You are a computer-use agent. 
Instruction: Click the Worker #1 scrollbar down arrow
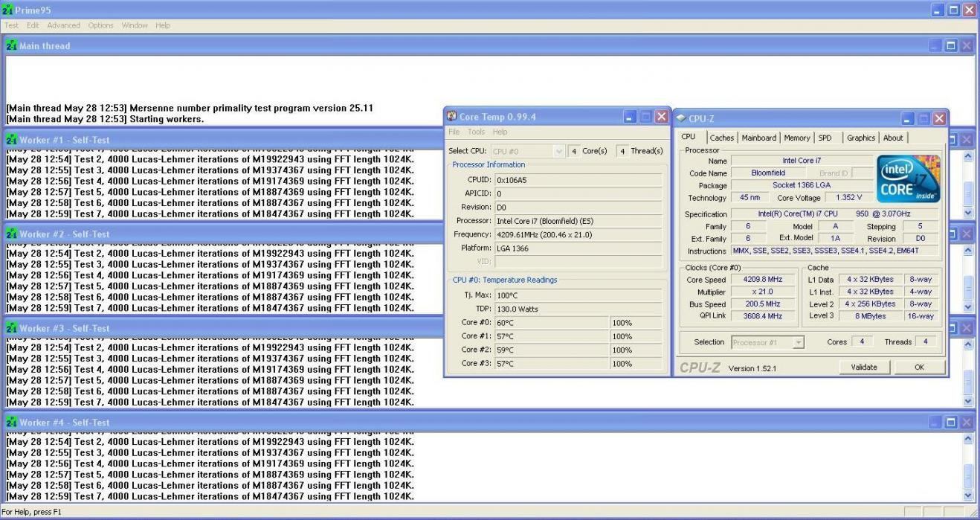coord(967,212)
